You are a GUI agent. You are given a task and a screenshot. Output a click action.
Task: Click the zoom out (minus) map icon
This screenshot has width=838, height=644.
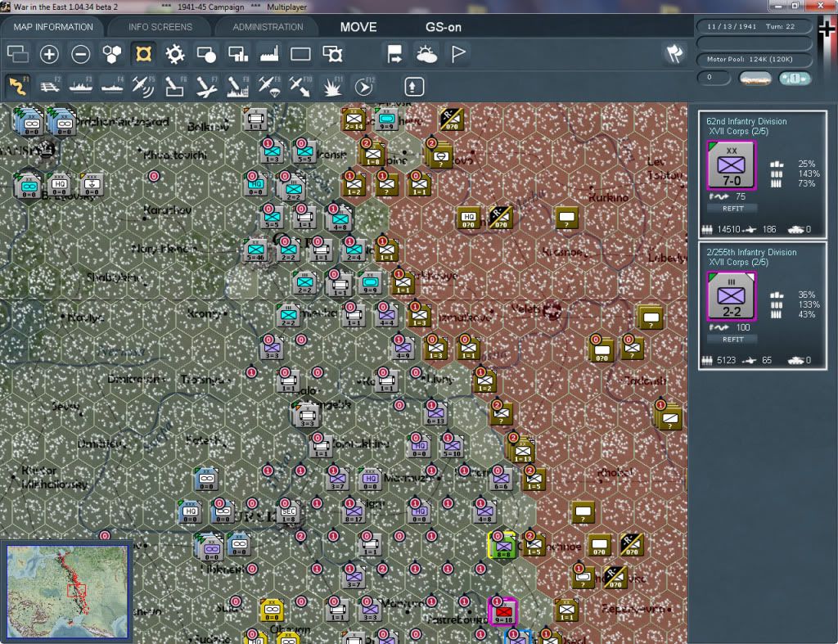point(81,54)
